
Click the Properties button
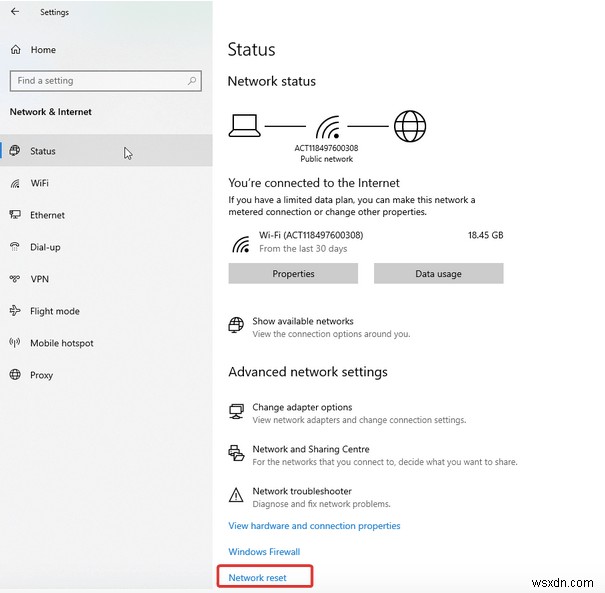[x=293, y=274]
